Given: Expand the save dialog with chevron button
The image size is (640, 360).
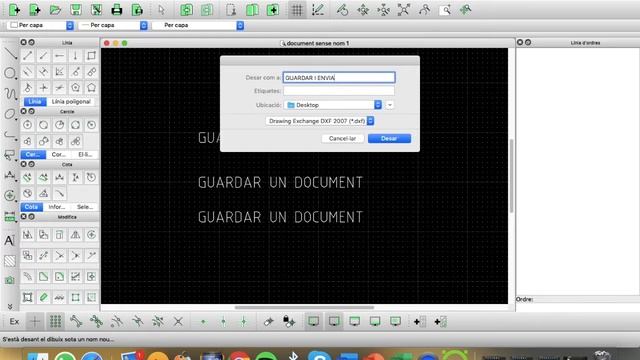Looking at the screenshot, I should tap(390, 105).
